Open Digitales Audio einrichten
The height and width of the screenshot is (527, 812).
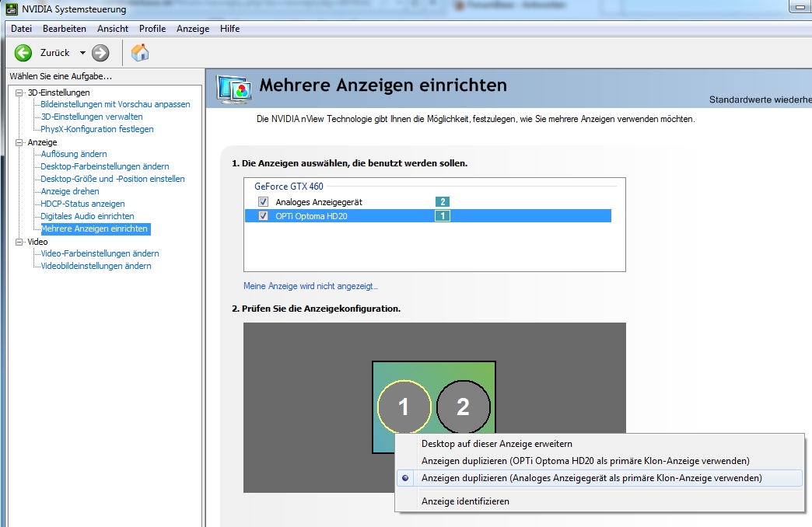87,216
